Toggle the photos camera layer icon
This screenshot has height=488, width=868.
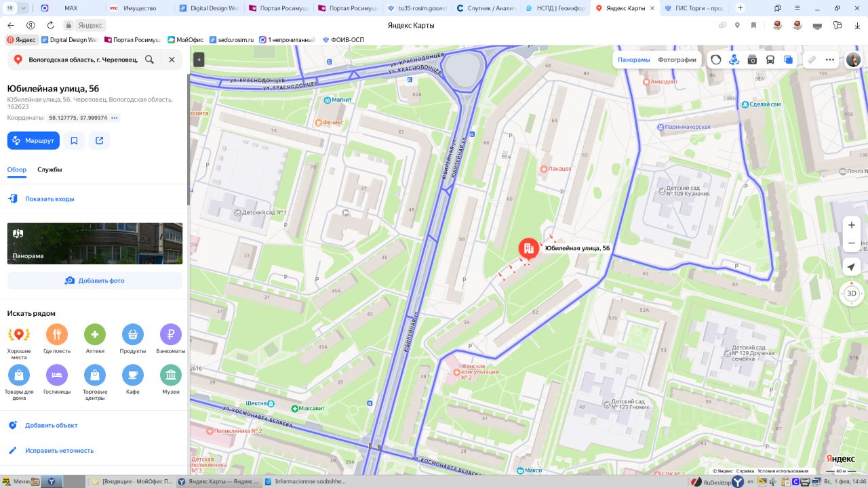[752, 60]
